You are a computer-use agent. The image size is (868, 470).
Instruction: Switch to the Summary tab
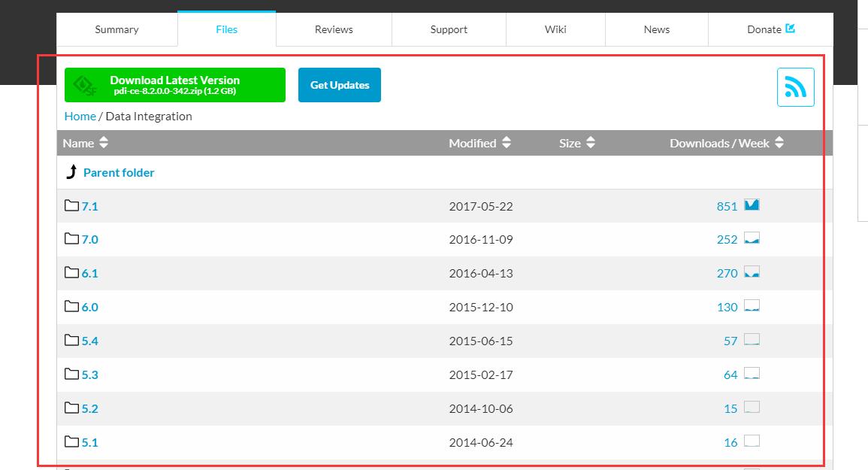point(116,29)
